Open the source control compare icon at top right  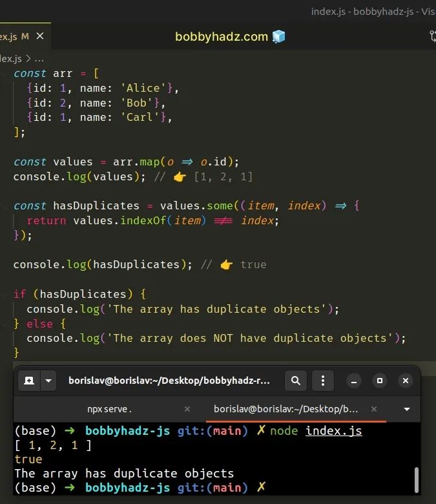(433, 36)
